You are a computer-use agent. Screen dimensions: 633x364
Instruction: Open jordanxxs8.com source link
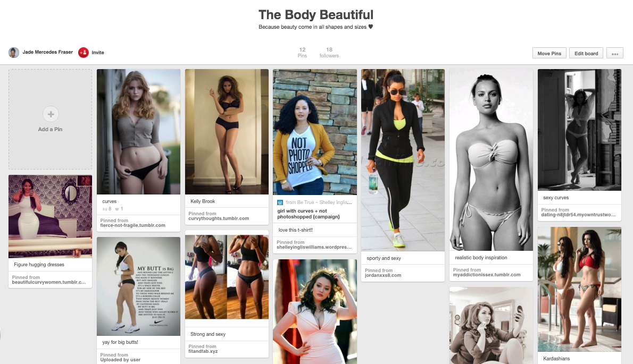tap(383, 275)
